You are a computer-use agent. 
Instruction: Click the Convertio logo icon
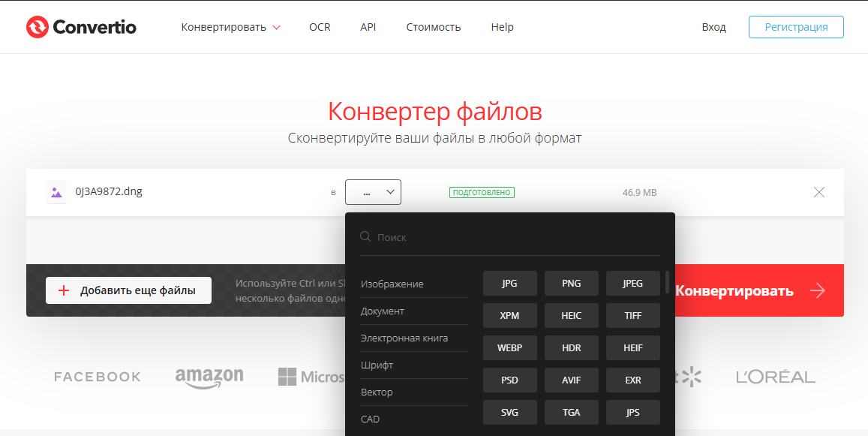38,26
